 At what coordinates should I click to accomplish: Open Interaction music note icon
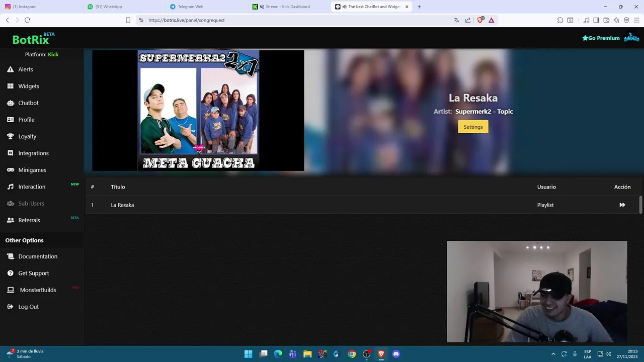click(x=10, y=187)
